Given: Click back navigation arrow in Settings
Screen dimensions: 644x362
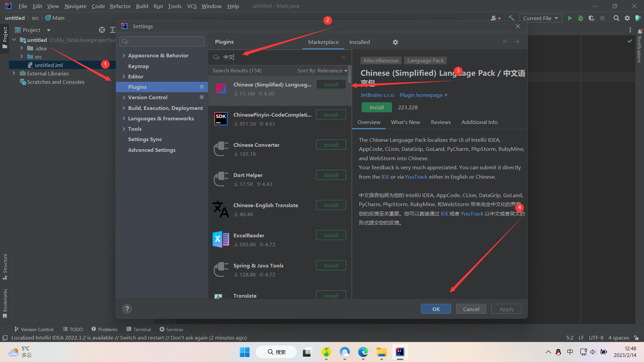Looking at the screenshot, I should tap(505, 42).
